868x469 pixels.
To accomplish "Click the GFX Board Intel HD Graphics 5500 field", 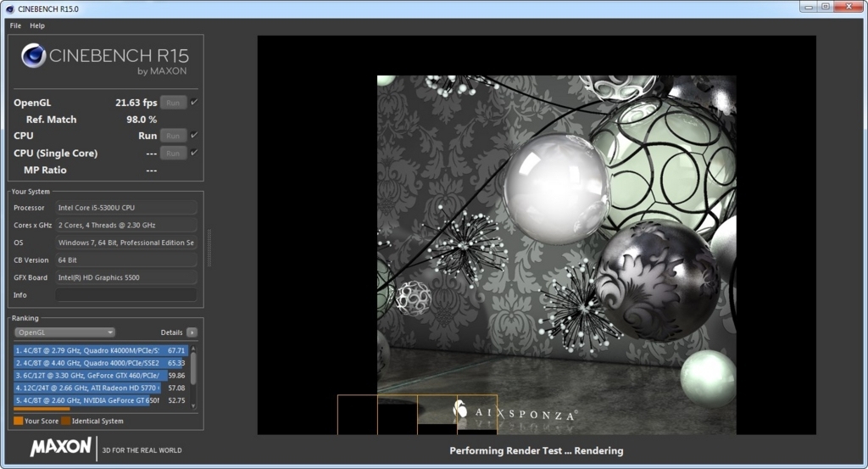I will [x=125, y=277].
